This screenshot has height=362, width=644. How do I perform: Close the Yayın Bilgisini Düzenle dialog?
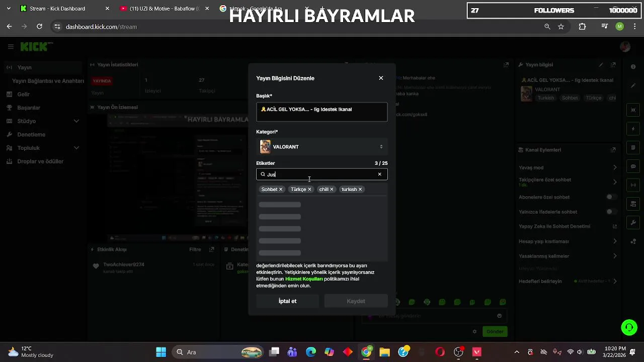(x=381, y=78)
